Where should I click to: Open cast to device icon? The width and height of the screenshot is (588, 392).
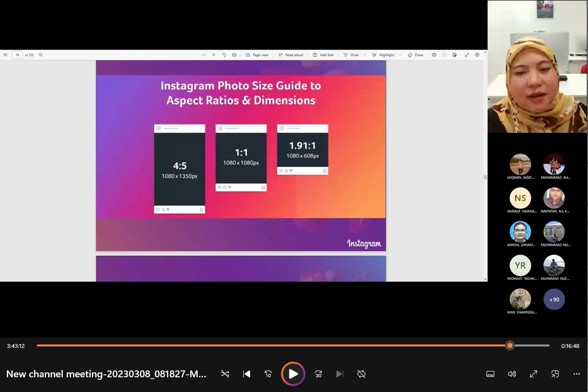(x=555, y=374)
